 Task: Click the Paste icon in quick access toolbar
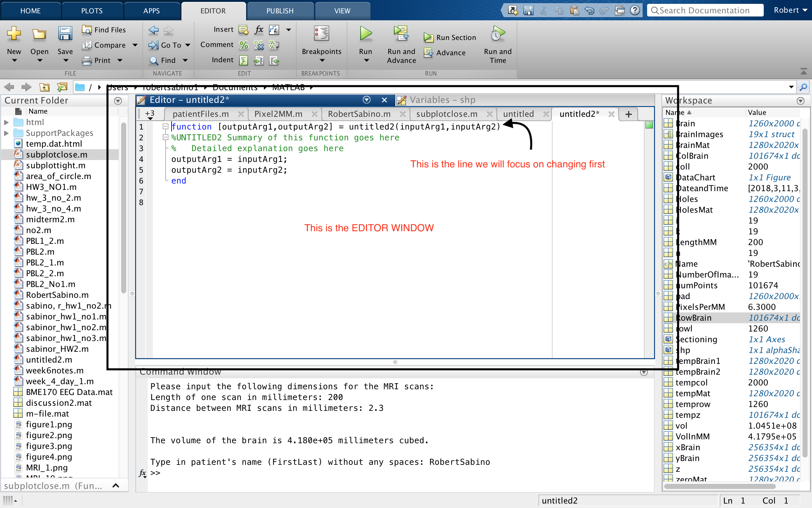(574, 10)
